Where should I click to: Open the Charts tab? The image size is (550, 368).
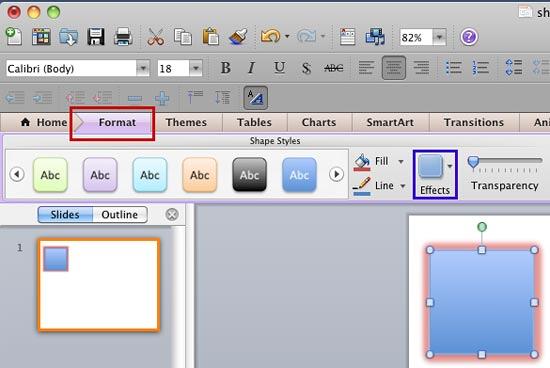(x=319, y=122)
